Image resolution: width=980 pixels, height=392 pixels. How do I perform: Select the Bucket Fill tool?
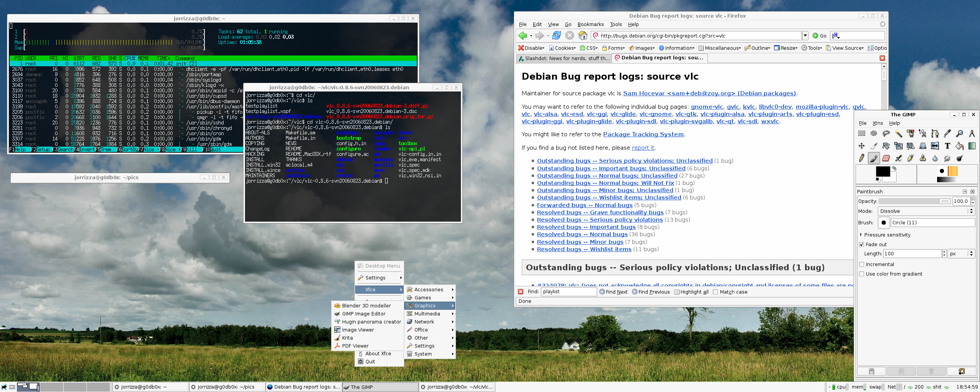tap(960, 146)
